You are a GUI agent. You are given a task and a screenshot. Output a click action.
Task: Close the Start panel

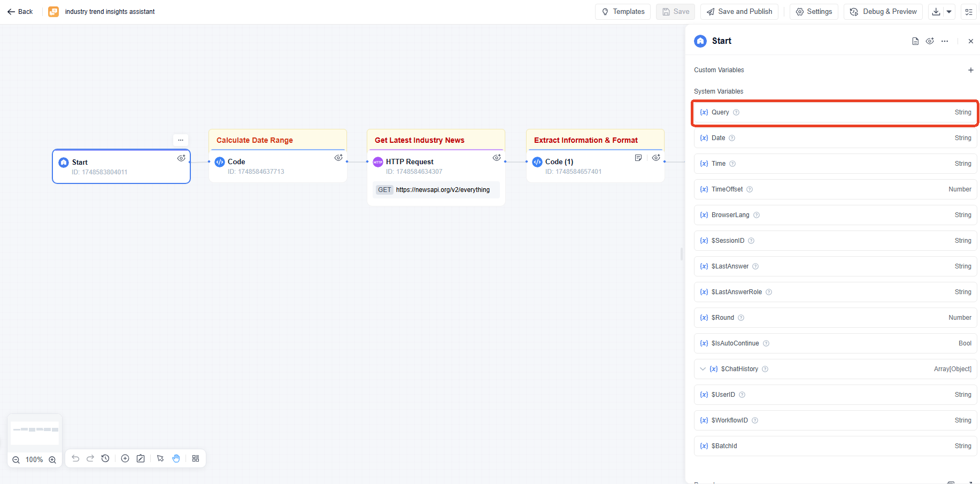coord(971,41)
